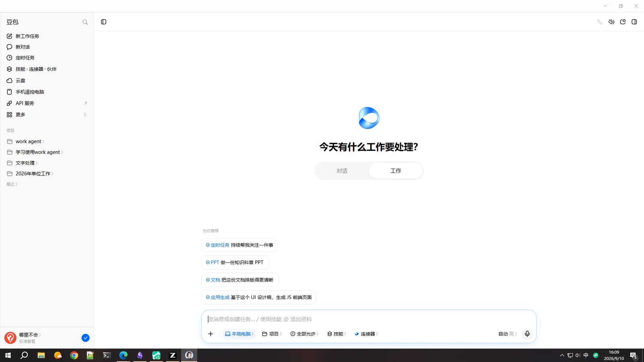Viewport: 644px width, 362px height.
Task: Open 技能 · 连接器 · 伙伴 in the sidebar
Action: tap(47, 69)
